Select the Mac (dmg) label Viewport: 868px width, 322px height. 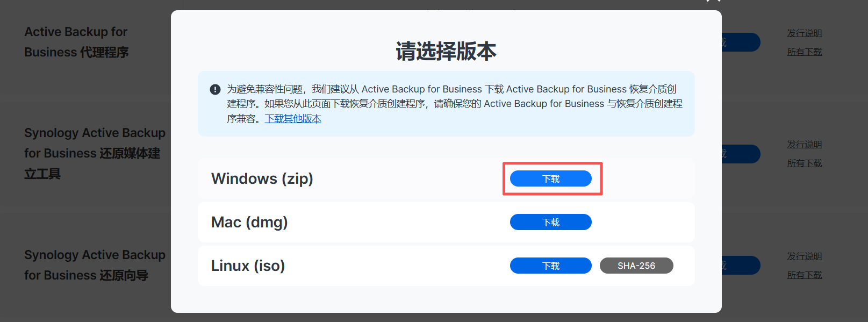249,222
